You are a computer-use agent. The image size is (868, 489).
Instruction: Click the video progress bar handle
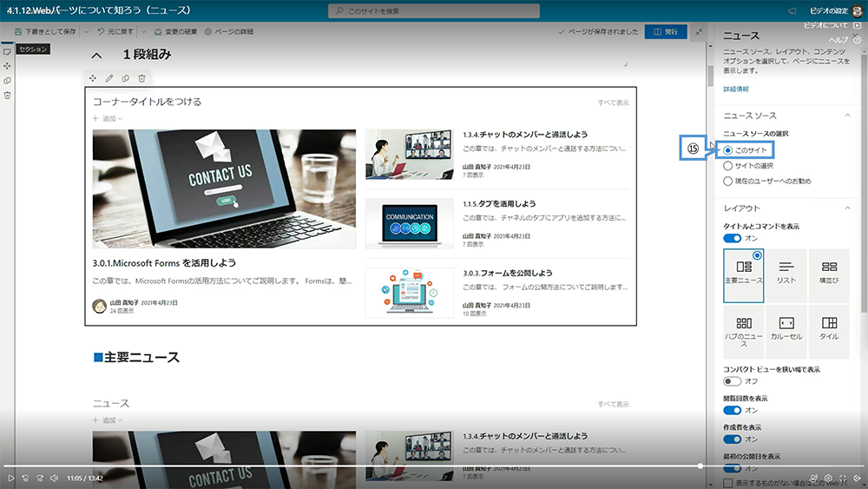pyautogui.click(x=700, y=466)
